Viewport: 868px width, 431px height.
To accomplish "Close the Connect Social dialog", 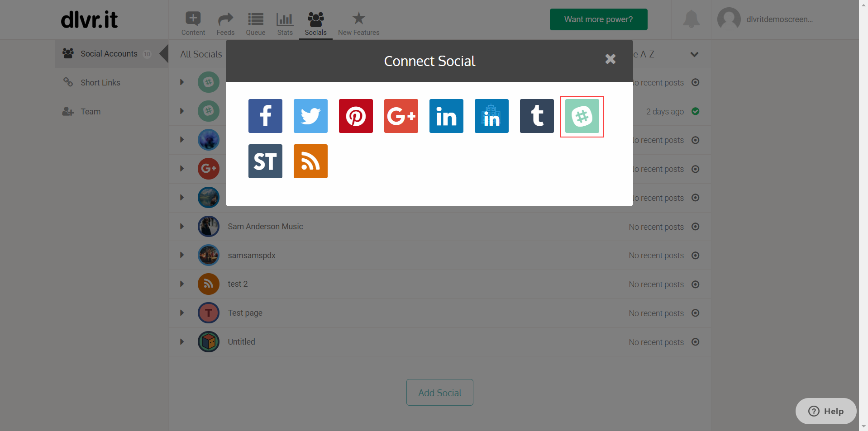I will [610, 59].
